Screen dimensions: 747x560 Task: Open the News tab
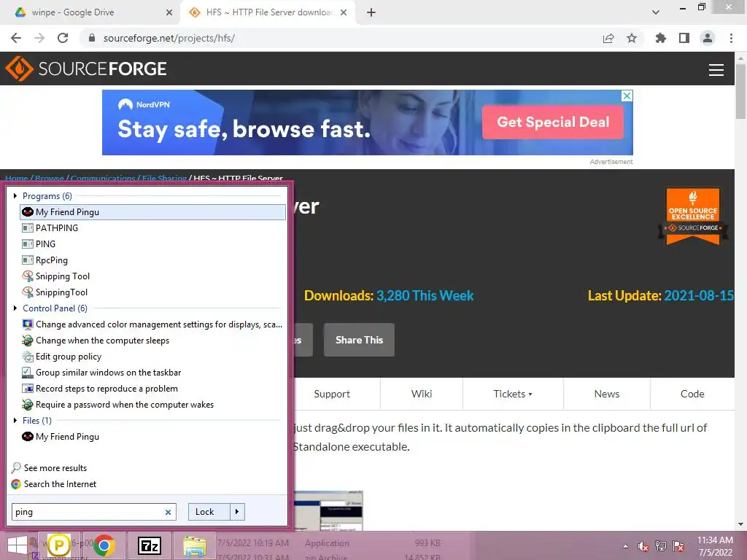(607, 394)
